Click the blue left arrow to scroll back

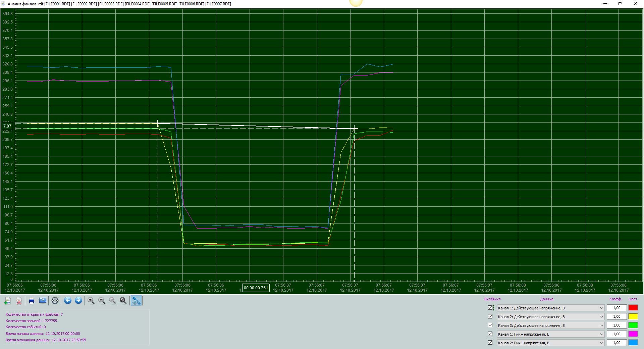pyautogui.click(x=68, y=301)
